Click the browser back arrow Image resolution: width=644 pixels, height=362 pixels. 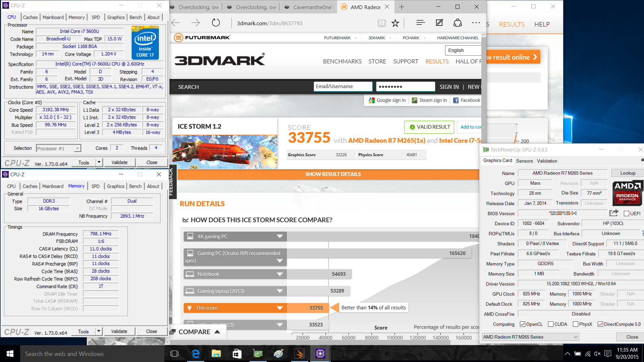[x=175, y=23]
